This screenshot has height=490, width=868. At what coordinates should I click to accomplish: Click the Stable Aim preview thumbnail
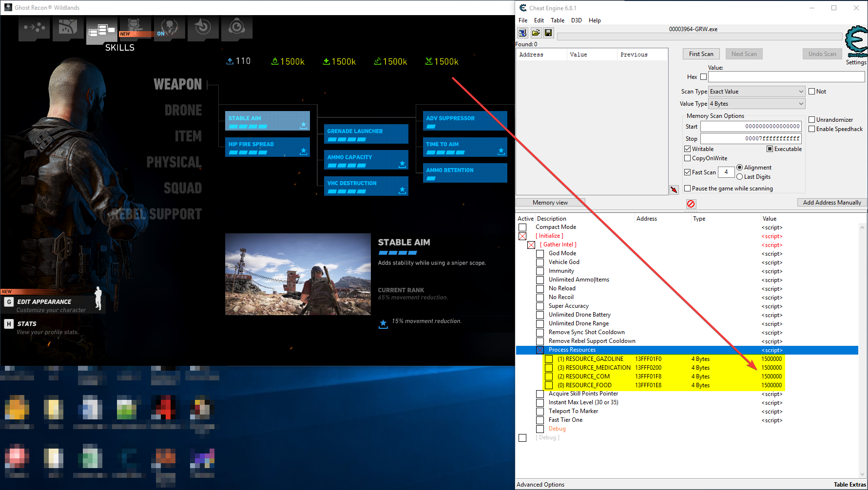click(x=298, y=274)
